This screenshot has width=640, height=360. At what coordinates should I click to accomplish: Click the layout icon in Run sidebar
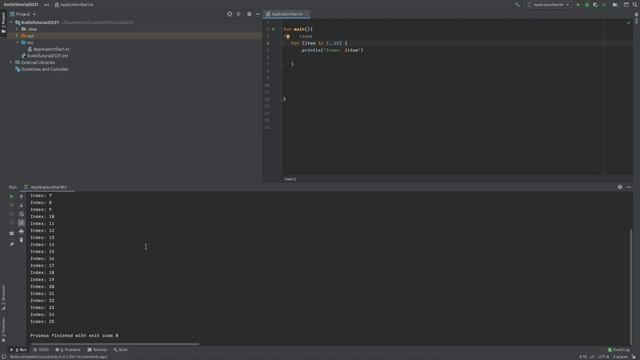[x=11, y=233]
